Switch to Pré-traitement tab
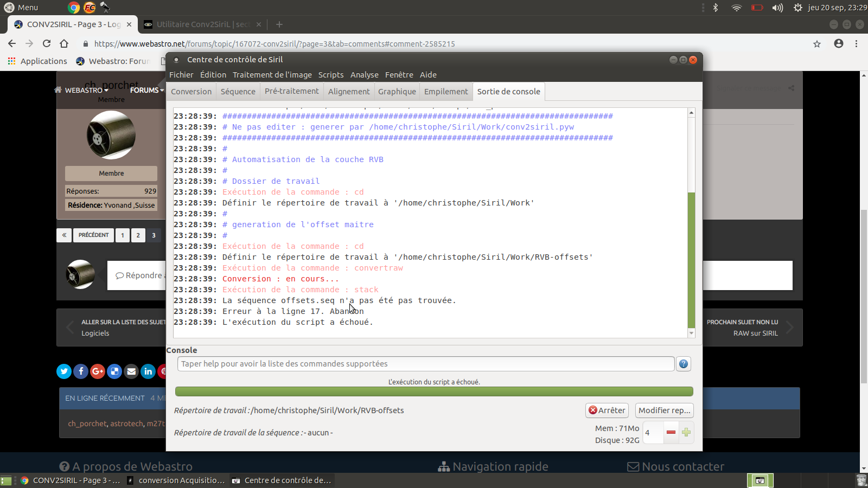 click(292, 91)
